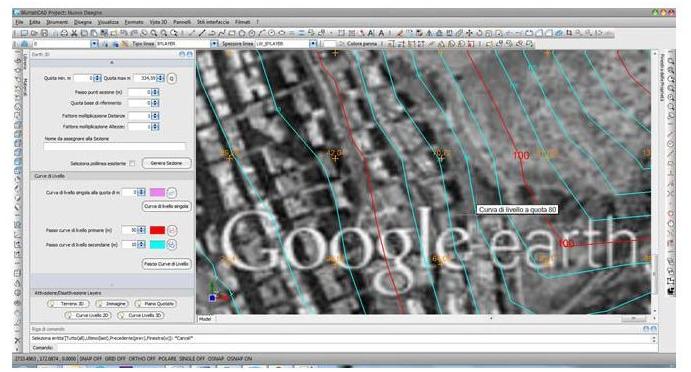Adjust Quota base di riferimento stepper

pos(155,103)
